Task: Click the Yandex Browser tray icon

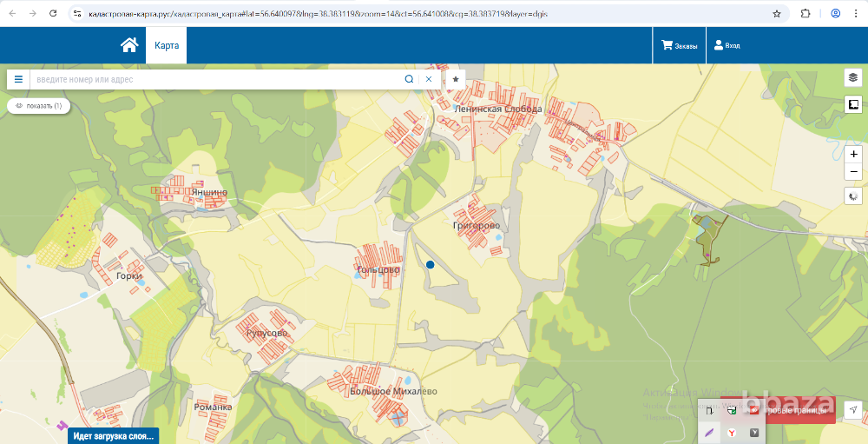Action: [x=733, y=432]
